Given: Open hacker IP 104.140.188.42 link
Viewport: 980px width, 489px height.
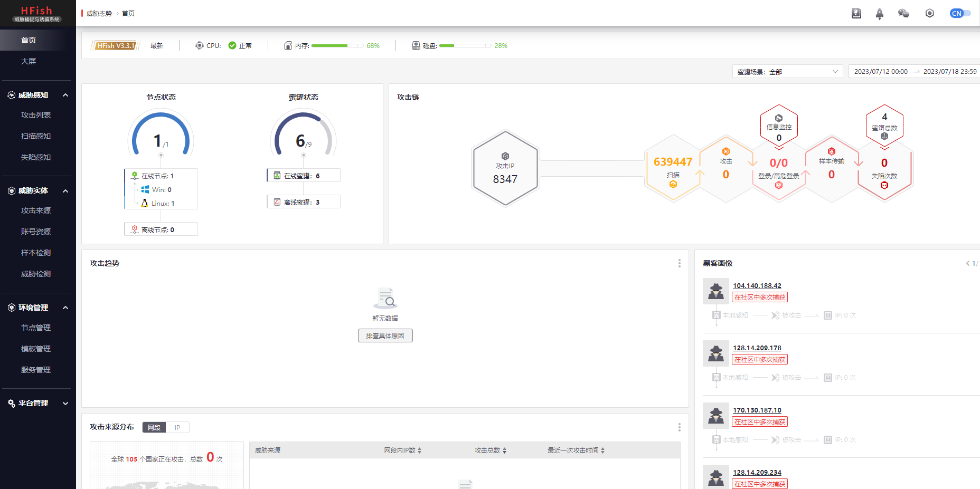Looking at the screenshot, I should tap(757, 286).
